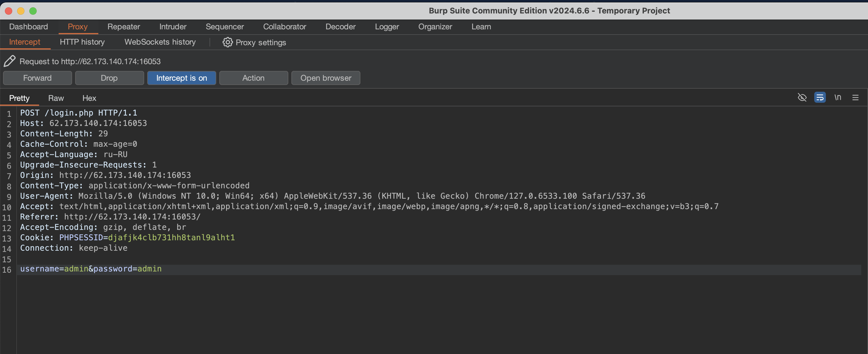Screen dimensions: 868x354
Task: Switch to the HTTP history sub-tab
Action: tap(82, 42)
